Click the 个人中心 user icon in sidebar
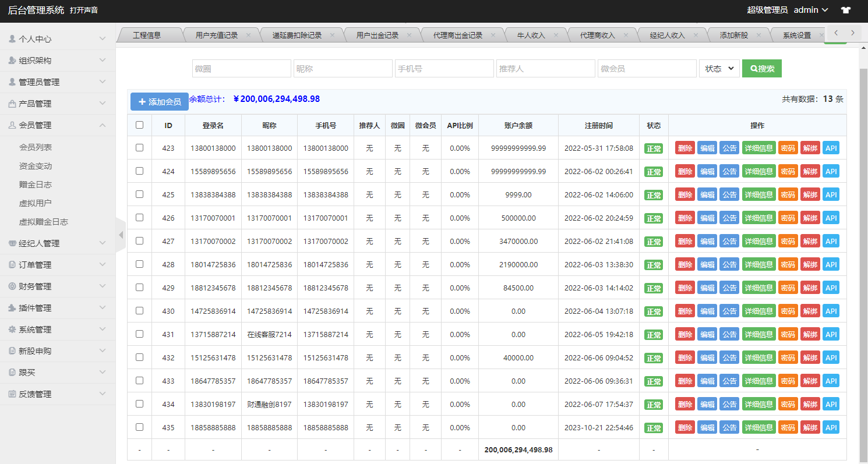Screen dimensions: 868x464 coord(12,39)
